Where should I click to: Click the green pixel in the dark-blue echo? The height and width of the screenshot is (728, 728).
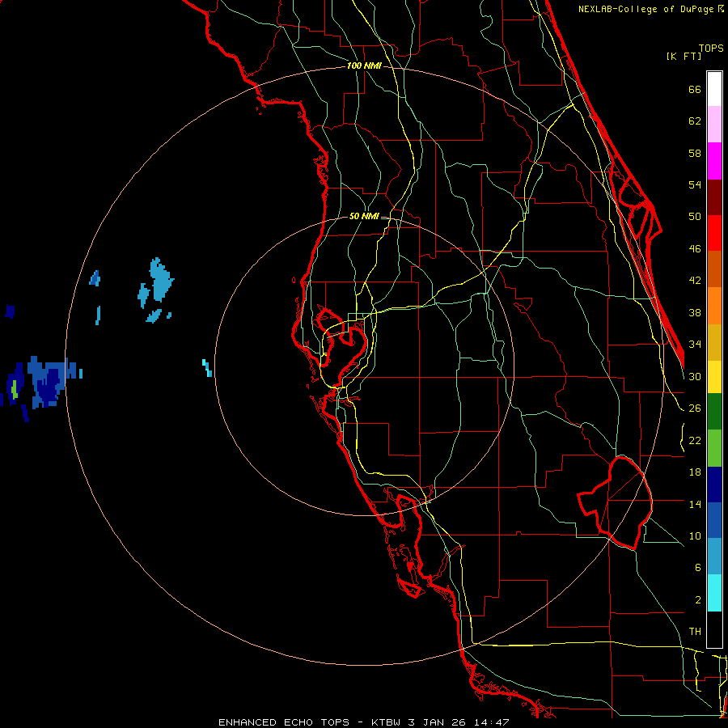(15, 389)
